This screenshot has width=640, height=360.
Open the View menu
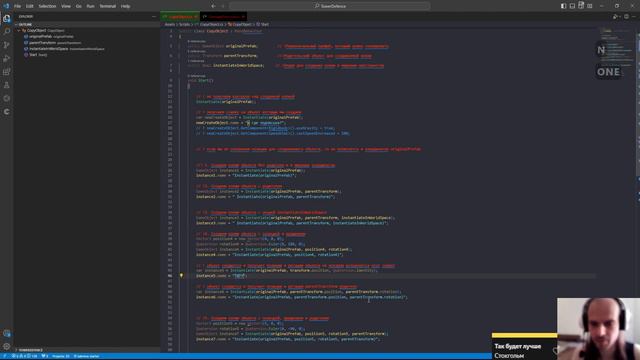[x=66, y=6]
